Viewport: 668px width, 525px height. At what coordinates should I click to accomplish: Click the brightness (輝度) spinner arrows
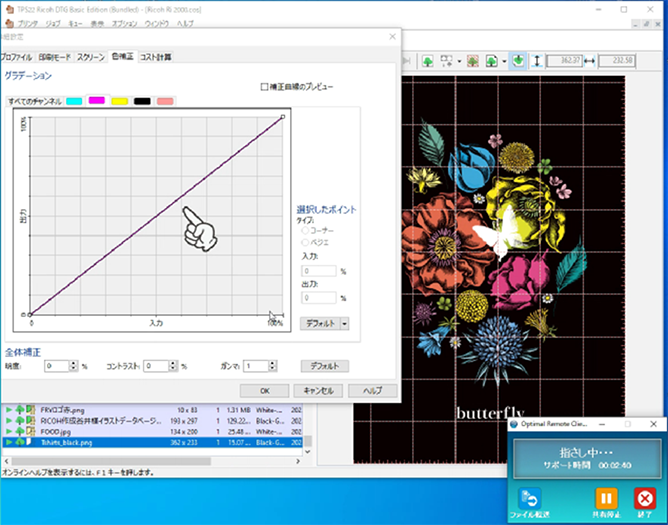point(75,366)
